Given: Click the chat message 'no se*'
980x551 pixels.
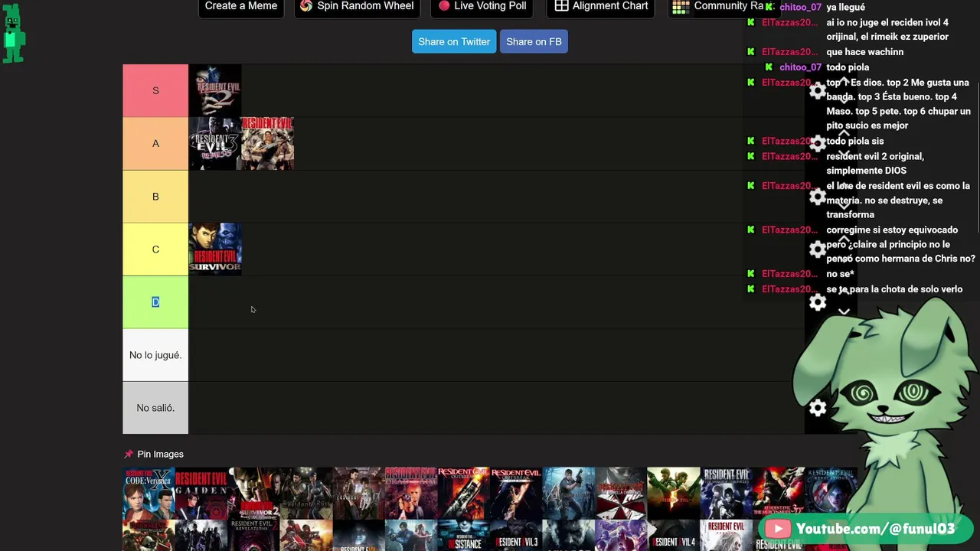Looking at the screenshot, I should point(840,274).
